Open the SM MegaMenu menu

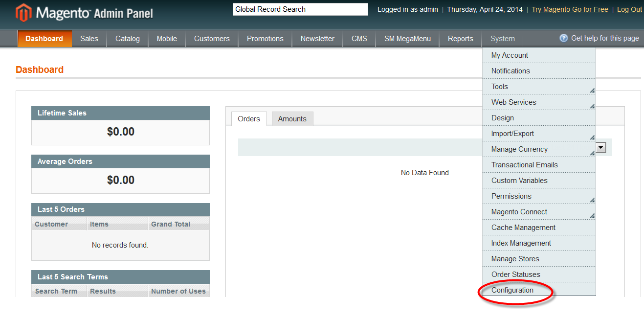pos(407,39)
